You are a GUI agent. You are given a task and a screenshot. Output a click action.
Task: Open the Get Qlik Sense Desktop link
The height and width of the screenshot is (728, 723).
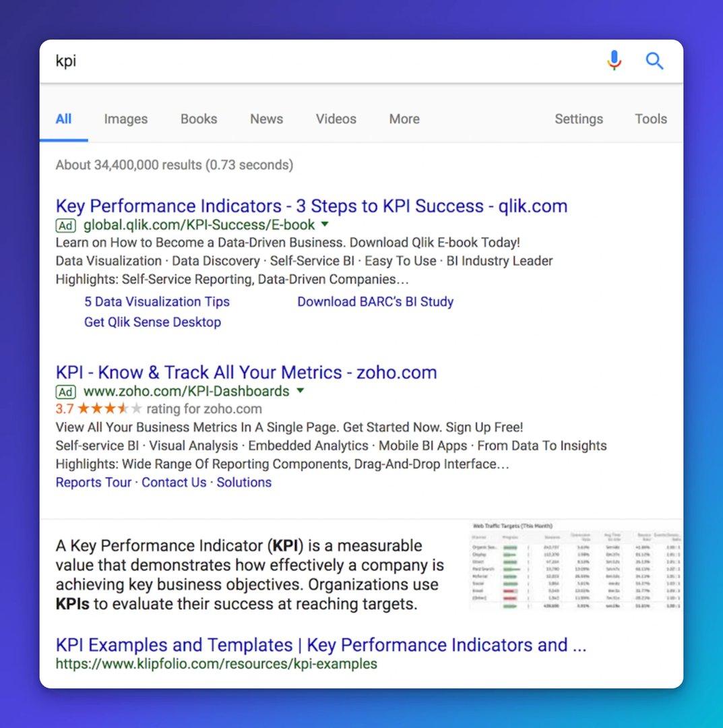point(152,322)
